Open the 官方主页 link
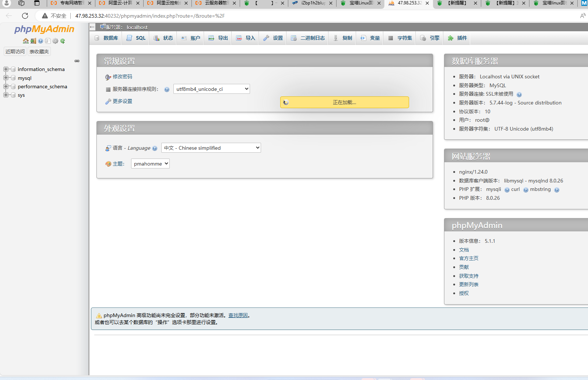Viewport: 588px width, 380px height. (x=469, y=258)
